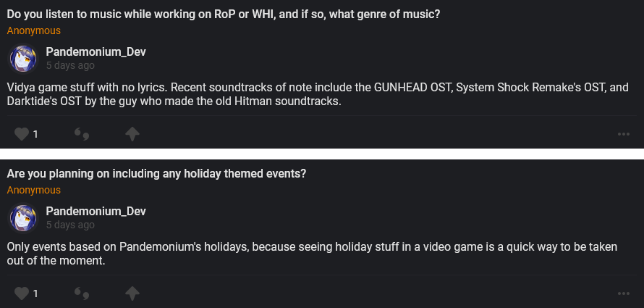The height and width of the screenshot is (308, 644).
Task: Quote the music genre answer
Action: (82, 134)
